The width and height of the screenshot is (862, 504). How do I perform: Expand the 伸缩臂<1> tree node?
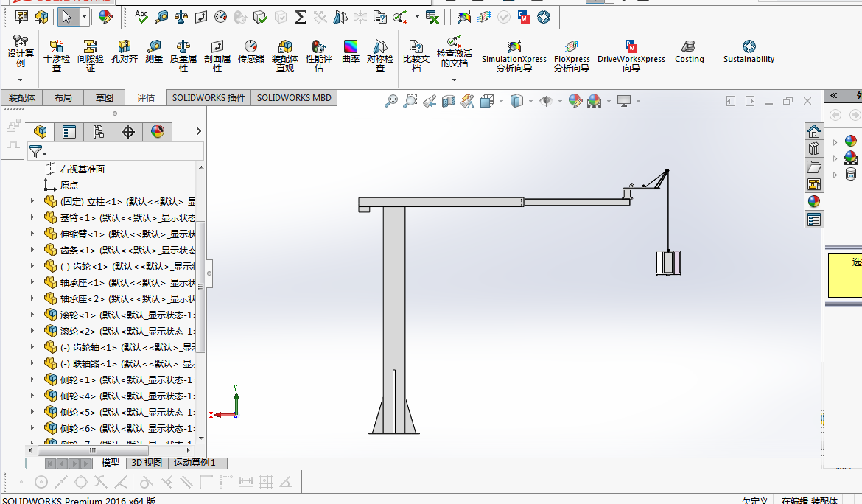[32, 234]
